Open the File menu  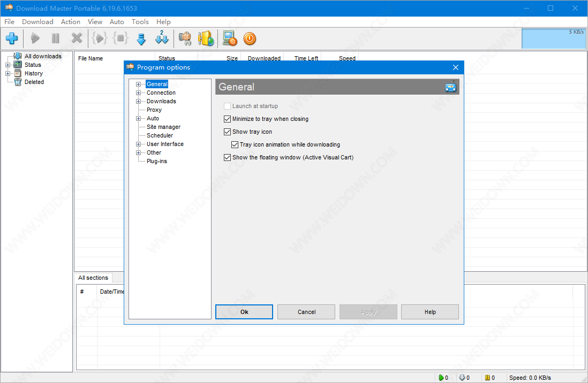(10, 22)
